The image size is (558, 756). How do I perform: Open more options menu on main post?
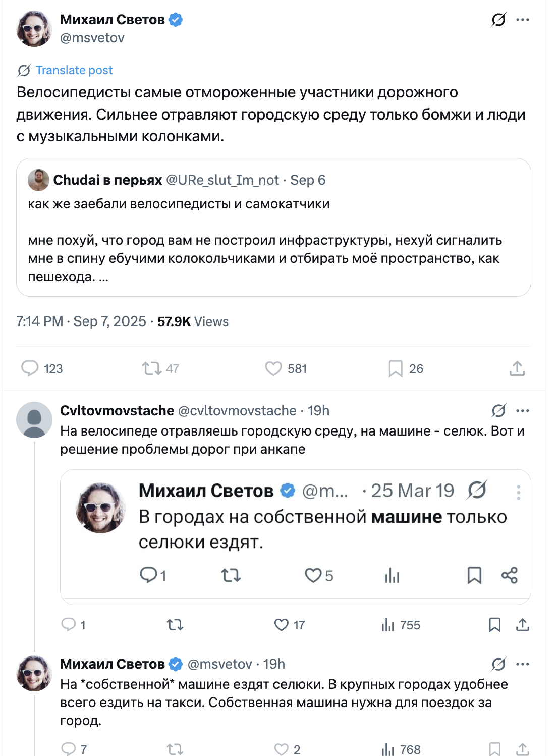(x=523, y=20)
